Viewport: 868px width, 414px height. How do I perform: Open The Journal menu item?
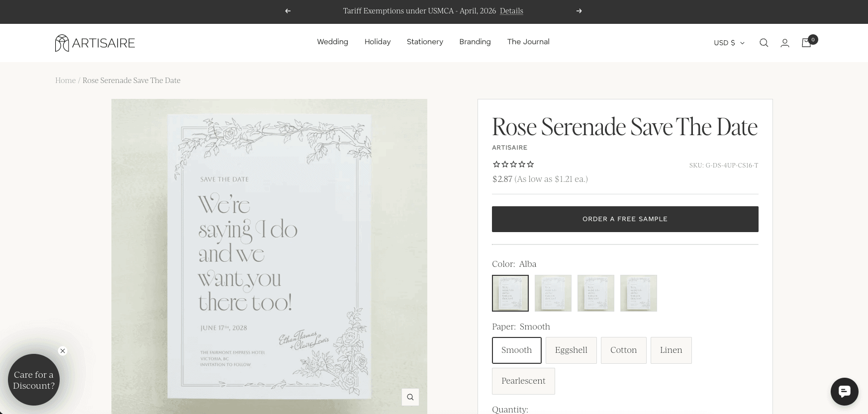528,42
